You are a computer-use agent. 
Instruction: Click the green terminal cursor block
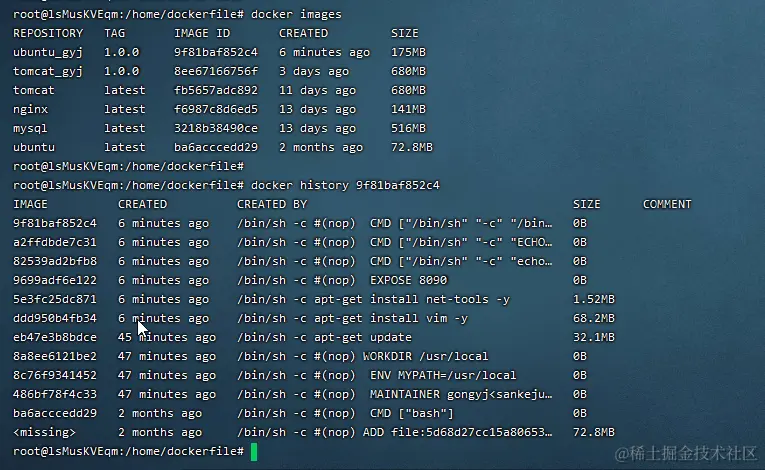coord(254,452)
